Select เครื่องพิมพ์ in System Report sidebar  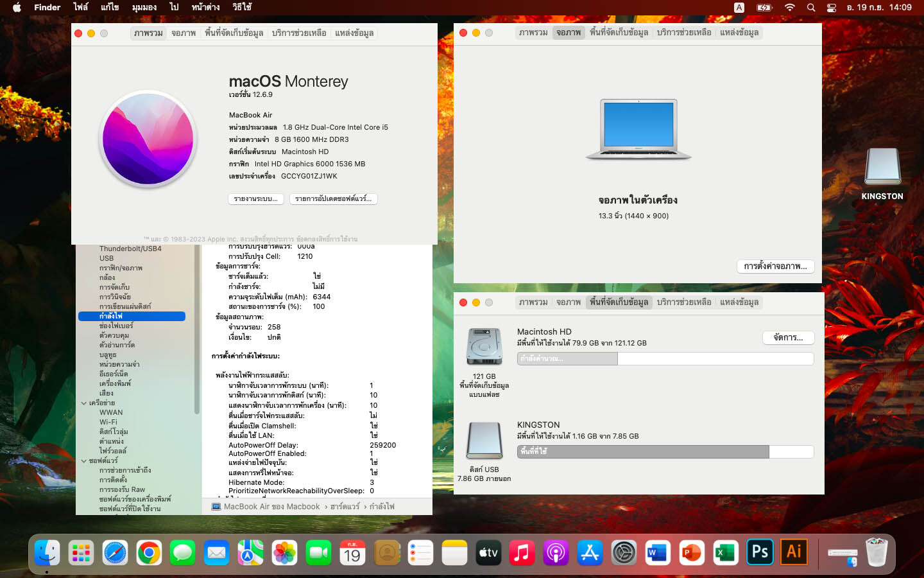coord(115,383)
